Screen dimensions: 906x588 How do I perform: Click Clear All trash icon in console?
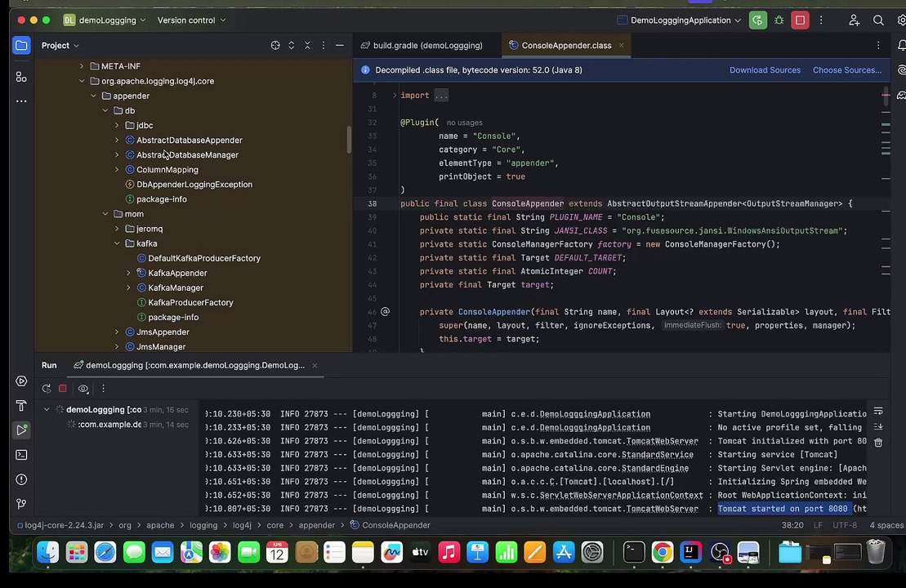(878, 443)
